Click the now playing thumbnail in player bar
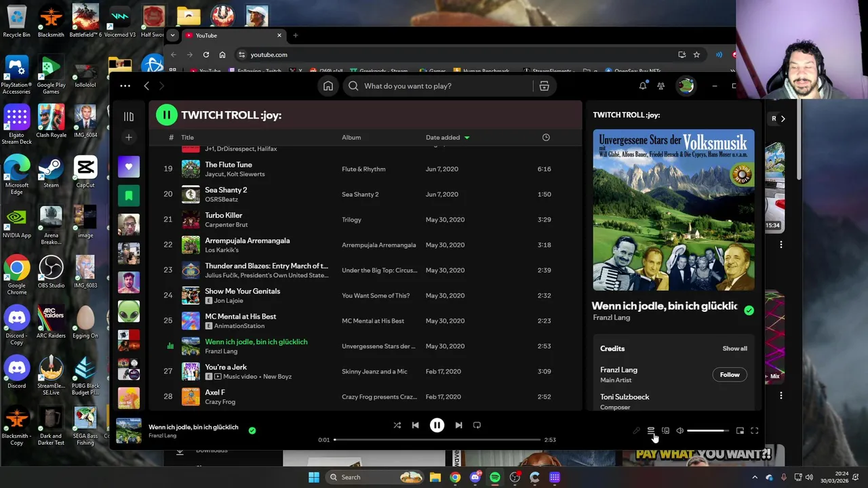Viewport: 868px width, 488px height. point(128,431)
